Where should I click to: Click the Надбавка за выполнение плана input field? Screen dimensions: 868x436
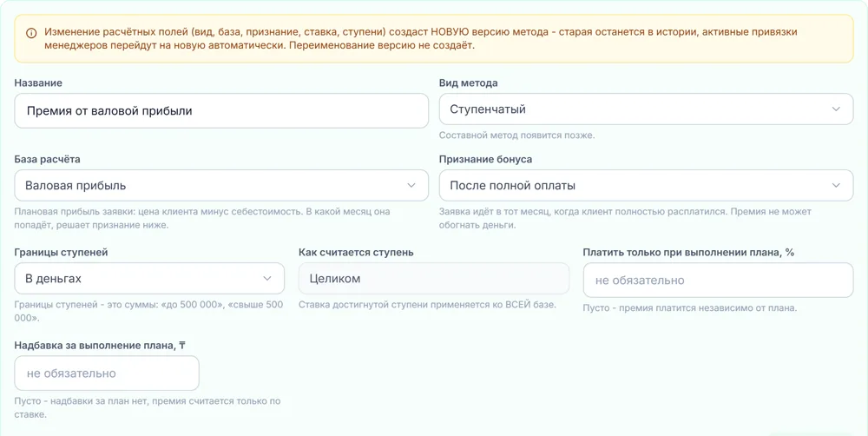click(106, 373)
